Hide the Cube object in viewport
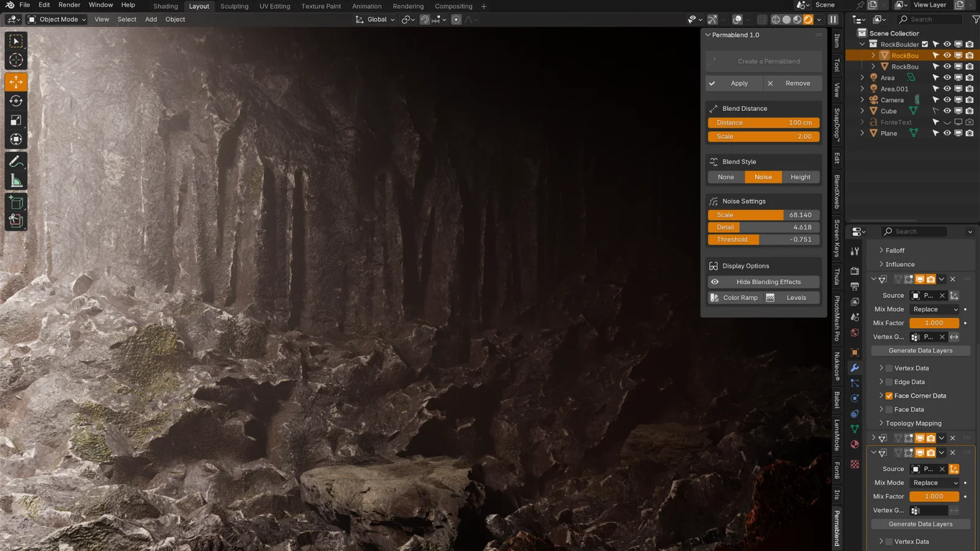 coord(946,111)
